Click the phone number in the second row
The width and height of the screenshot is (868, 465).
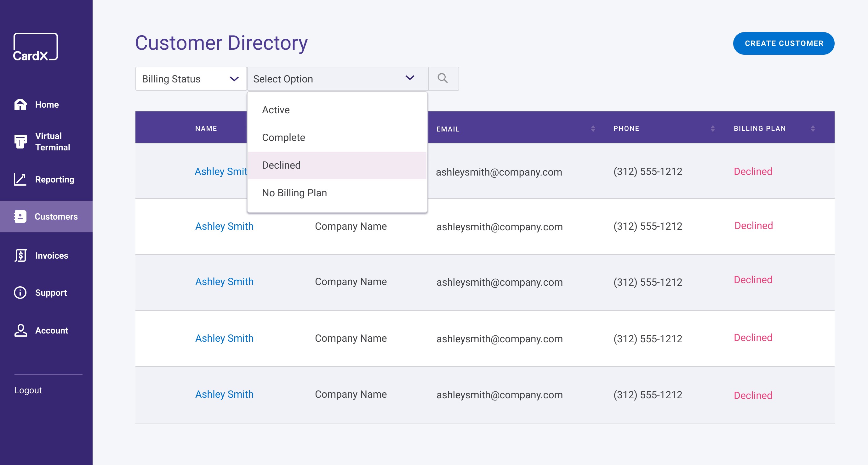pyautogui.click(x=648, y=226)
